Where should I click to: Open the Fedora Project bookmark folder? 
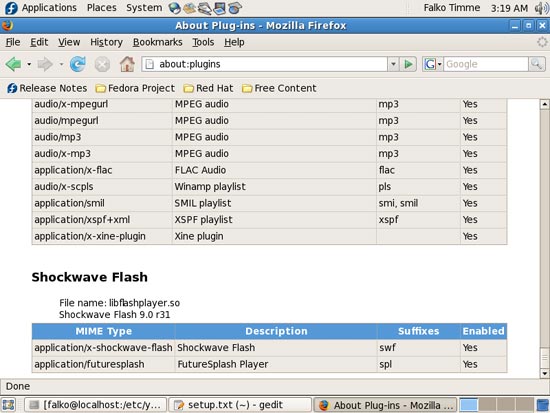(x=135, y=88)
